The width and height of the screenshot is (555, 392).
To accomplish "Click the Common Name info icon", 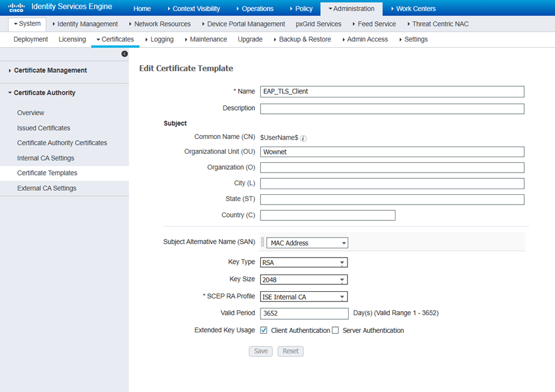I will pos(303,138).
